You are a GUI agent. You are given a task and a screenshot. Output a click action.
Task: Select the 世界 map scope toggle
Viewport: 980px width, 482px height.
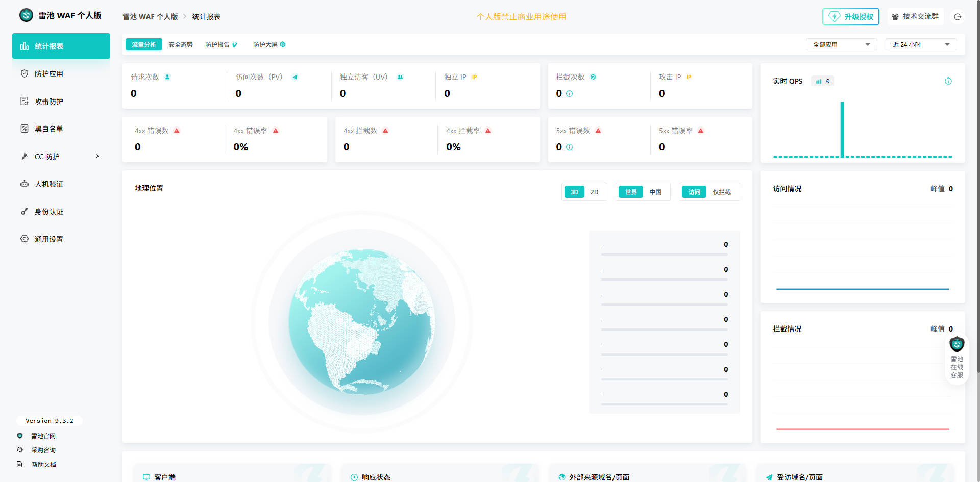pos(631,192)
